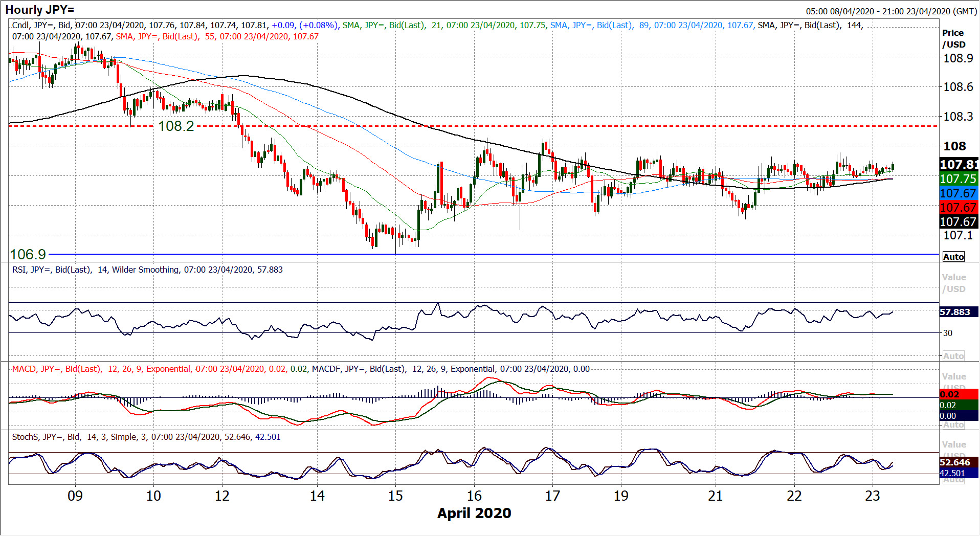The width and height of the screenshot is (980, 536).
Task: Click the 23 date label on time axis
Action: 873,496
